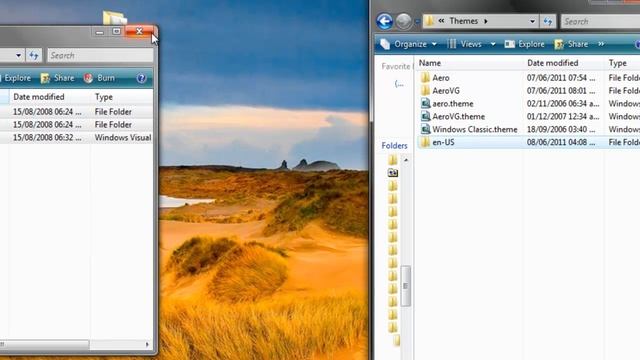Click the Forward arrow in Themes window

(x=404, y=21)
